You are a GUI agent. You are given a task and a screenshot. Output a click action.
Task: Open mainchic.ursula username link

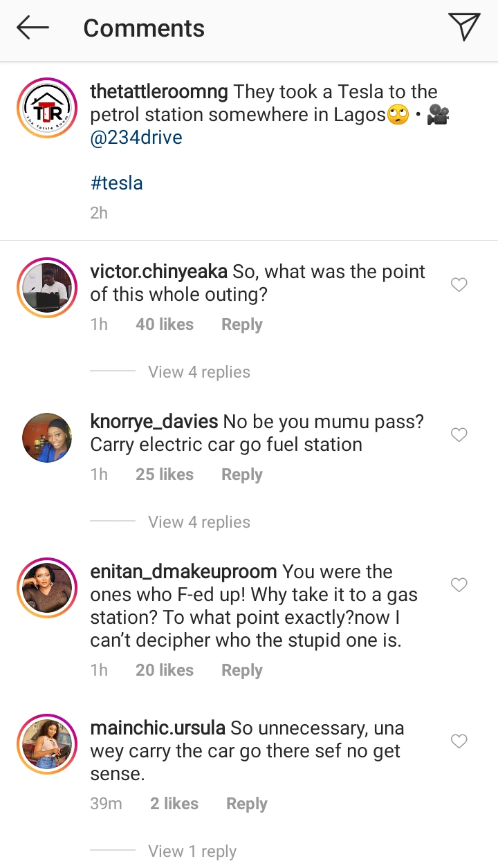pos(158,728)
